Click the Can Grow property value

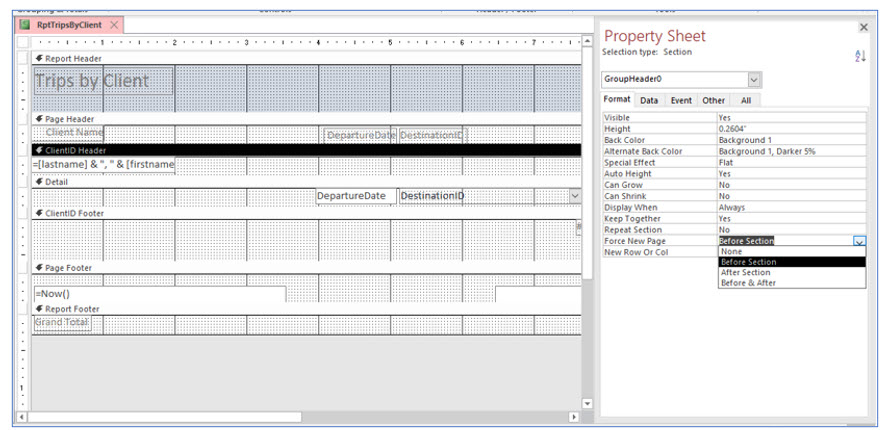[792, 185]
